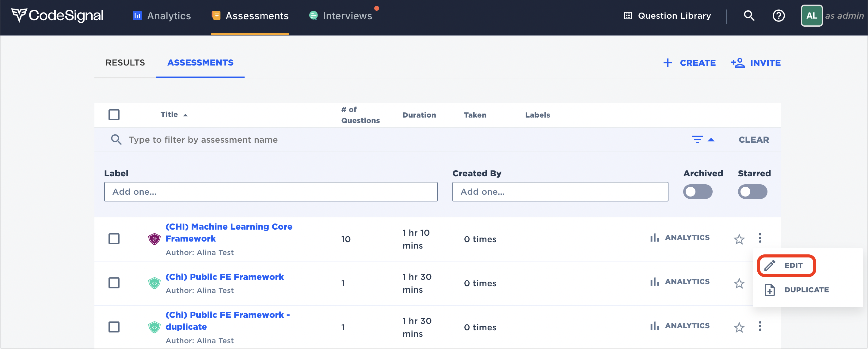
Task: Check the (Chi) Public FE Framework row checkbox
Action: (114, 283)
